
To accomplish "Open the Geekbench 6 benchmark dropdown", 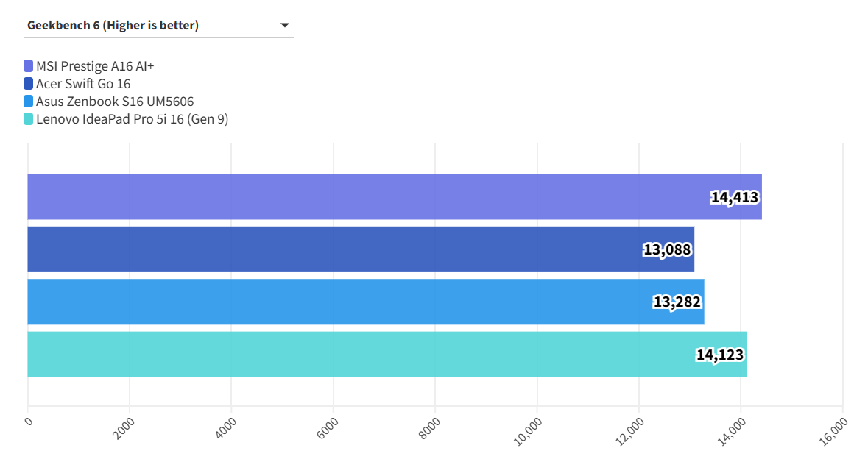I will pyautogui.click(x=158, y=26).
